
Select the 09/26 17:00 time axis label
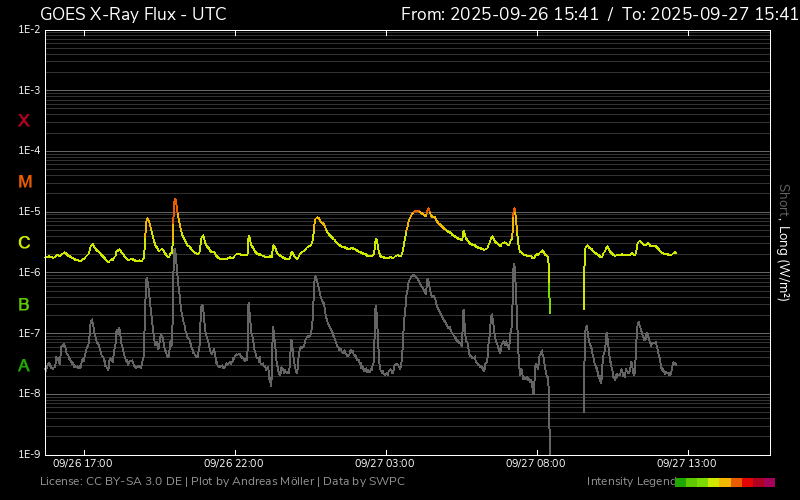pos(82,464)
